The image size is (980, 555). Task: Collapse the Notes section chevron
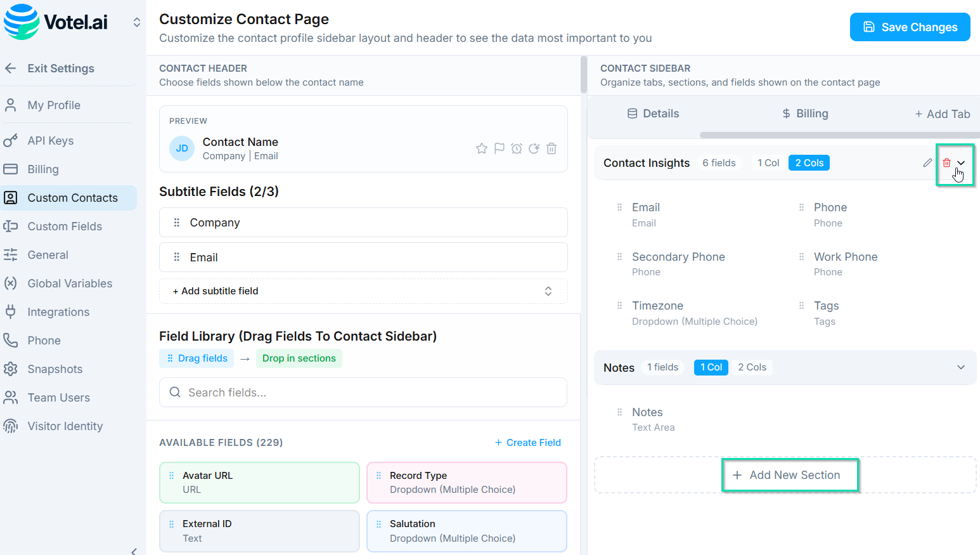(x=961, y=367)
